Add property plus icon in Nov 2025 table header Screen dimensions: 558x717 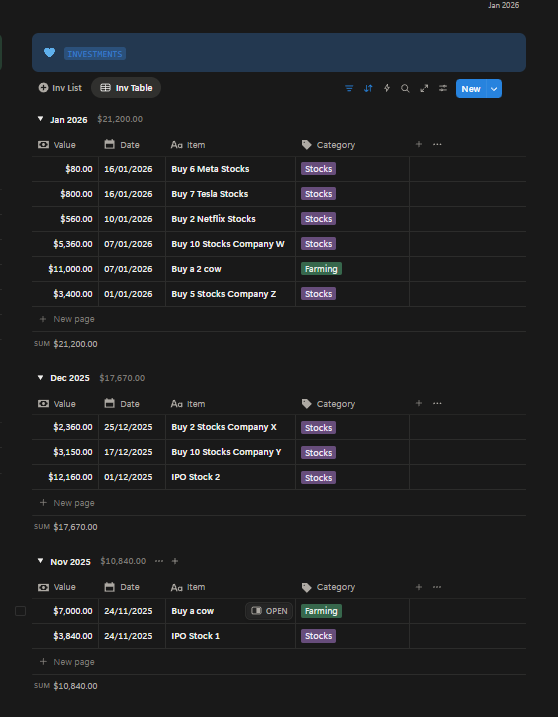coord(418,587)
